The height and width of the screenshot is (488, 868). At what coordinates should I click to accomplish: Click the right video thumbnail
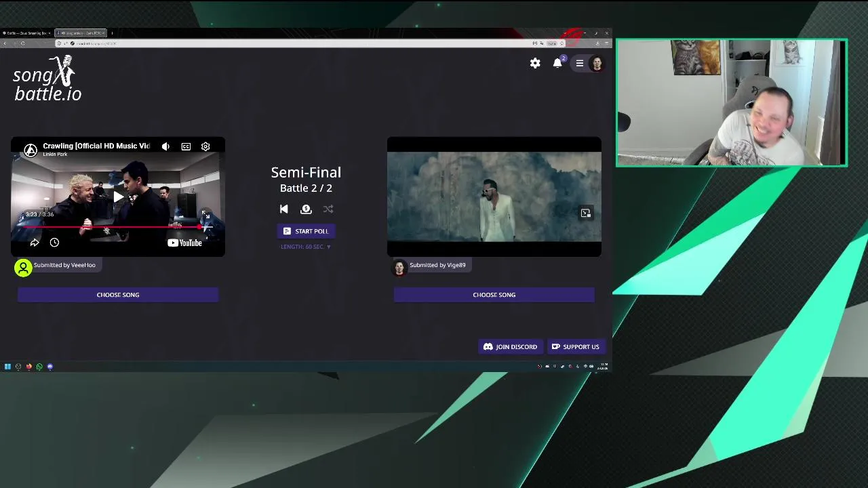point(494,197)
